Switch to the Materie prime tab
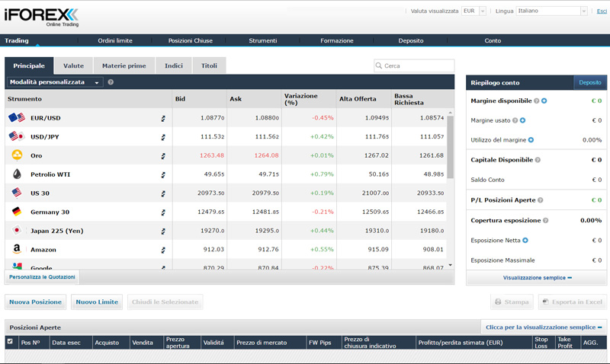This screenshot has width=610, height=364. click(124, 65)
